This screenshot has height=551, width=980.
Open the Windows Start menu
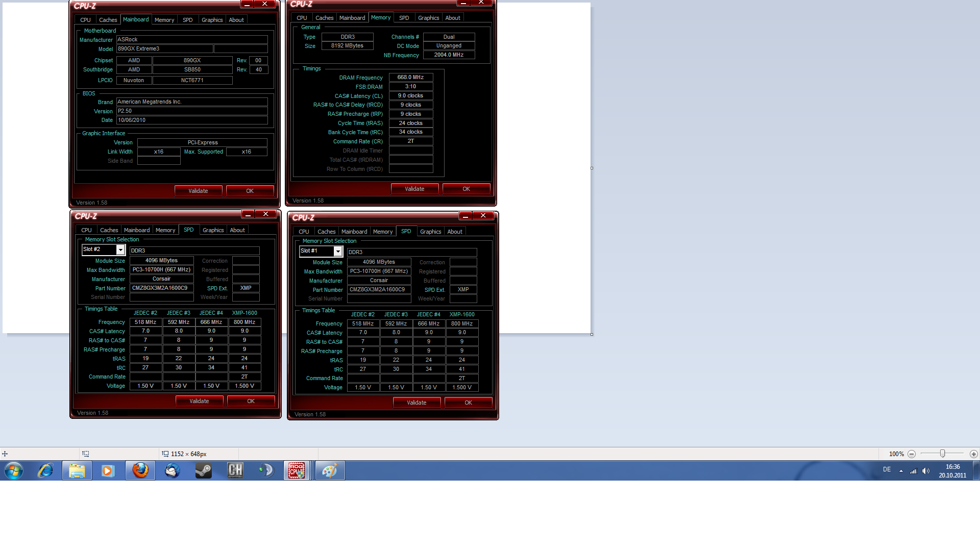point(14,470)
